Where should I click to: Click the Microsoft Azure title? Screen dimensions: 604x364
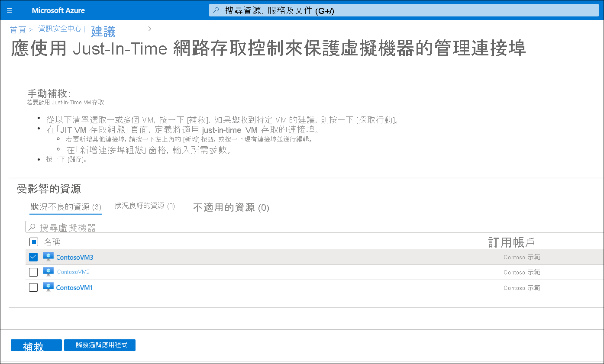tap(58, 10)
